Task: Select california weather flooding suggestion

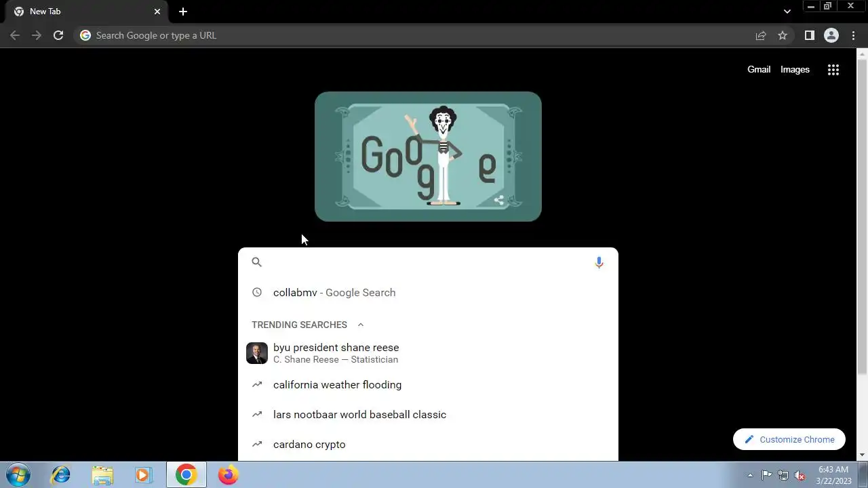Action: point(428,385)
